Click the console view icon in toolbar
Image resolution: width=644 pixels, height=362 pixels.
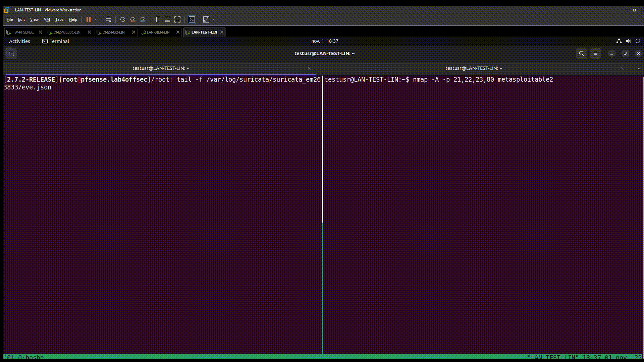point(192,19)
